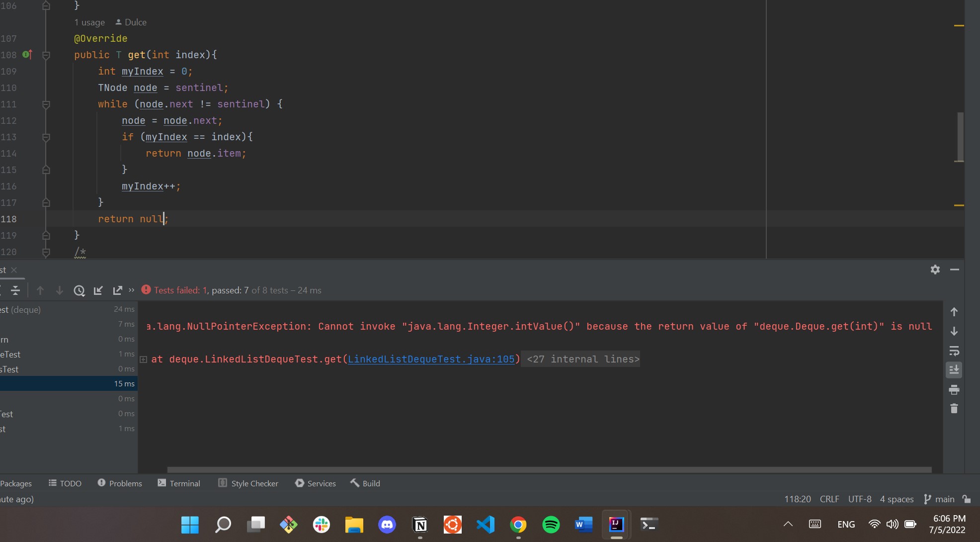Open the Problems tool window tab

[120, 483]
